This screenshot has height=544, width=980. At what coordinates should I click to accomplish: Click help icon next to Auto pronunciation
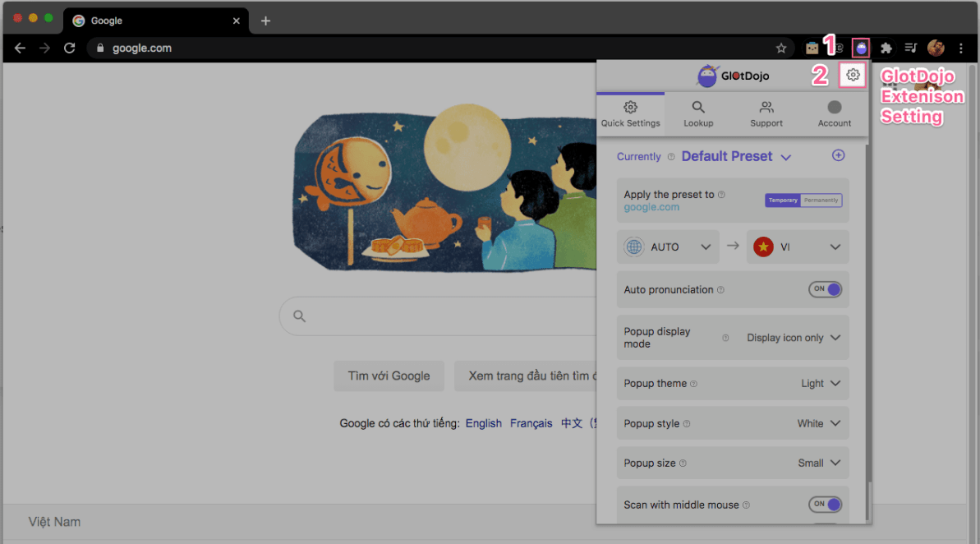720,290
